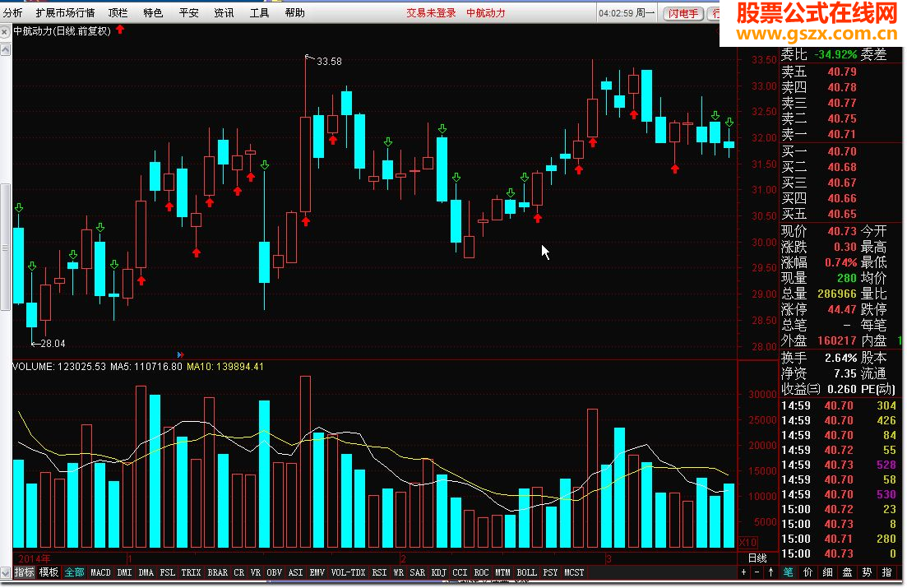Click the up arrow icon near 笔
Viewport: 907px width, 588px height.
pos(771,572)
